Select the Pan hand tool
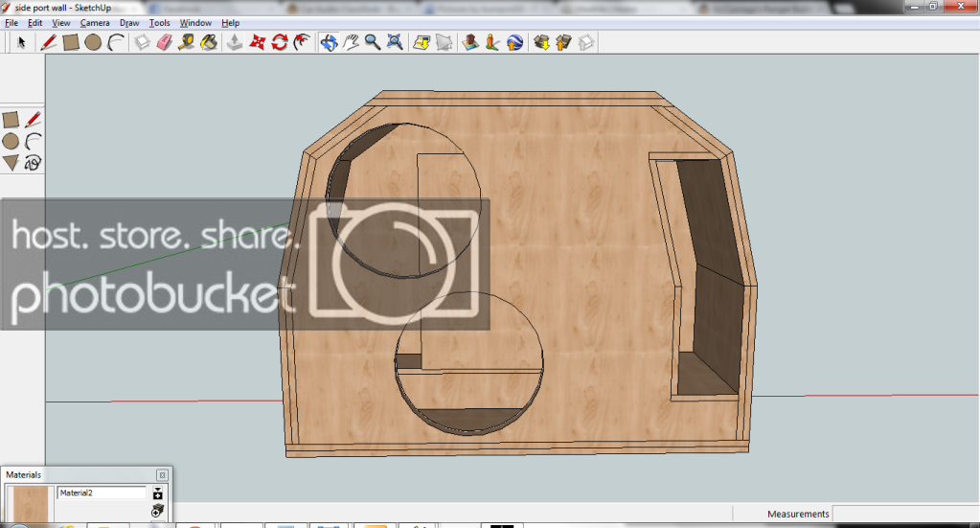 pyautogui.click(x=351, y=42)
